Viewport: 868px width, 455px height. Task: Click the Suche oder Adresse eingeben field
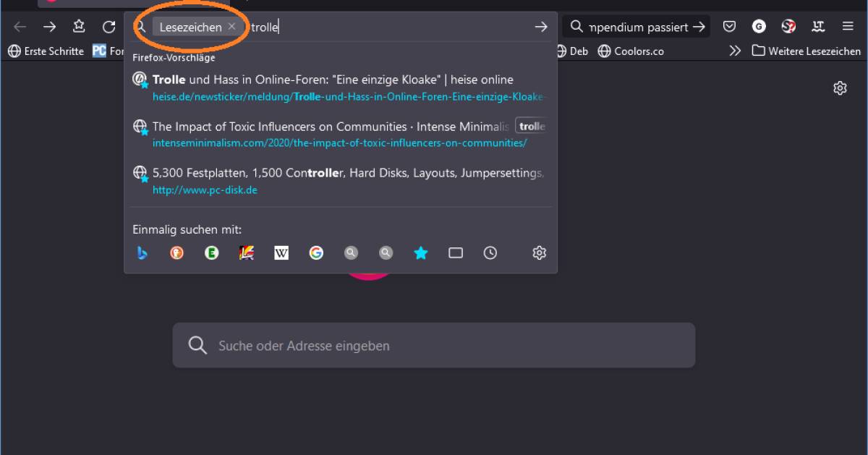click(x=433, y=346)
